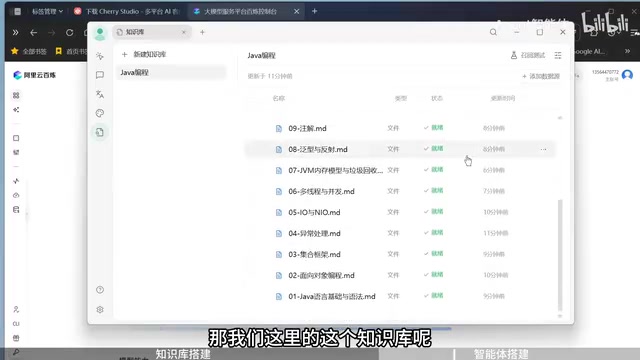Click the file icon of 07-JVM内存模型与垃圾回收 row
The image size is (640, 360).
279,171
